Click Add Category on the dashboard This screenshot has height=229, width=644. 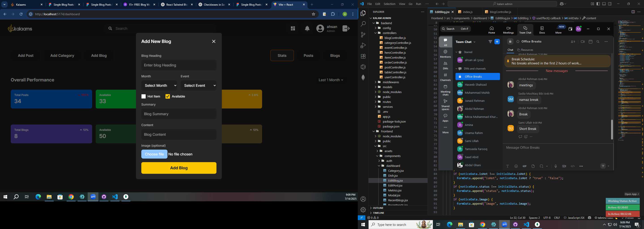[62, 55]
